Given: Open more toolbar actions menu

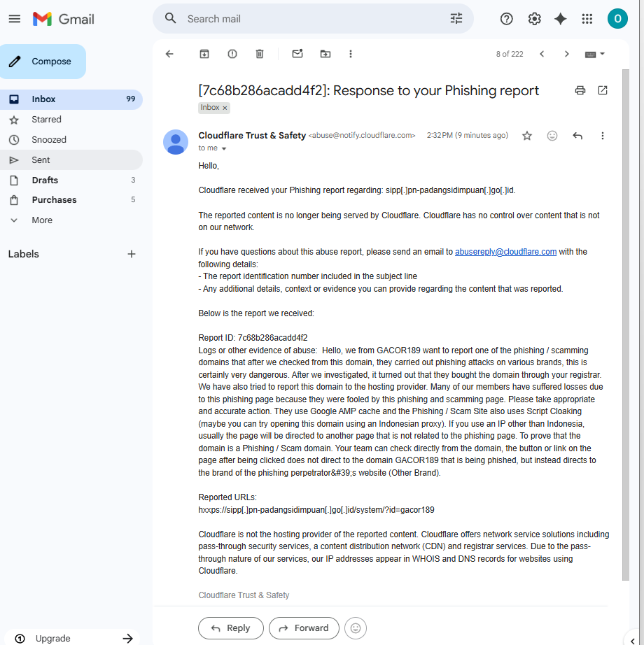Looking at the screenshot, I should [351, 54].
